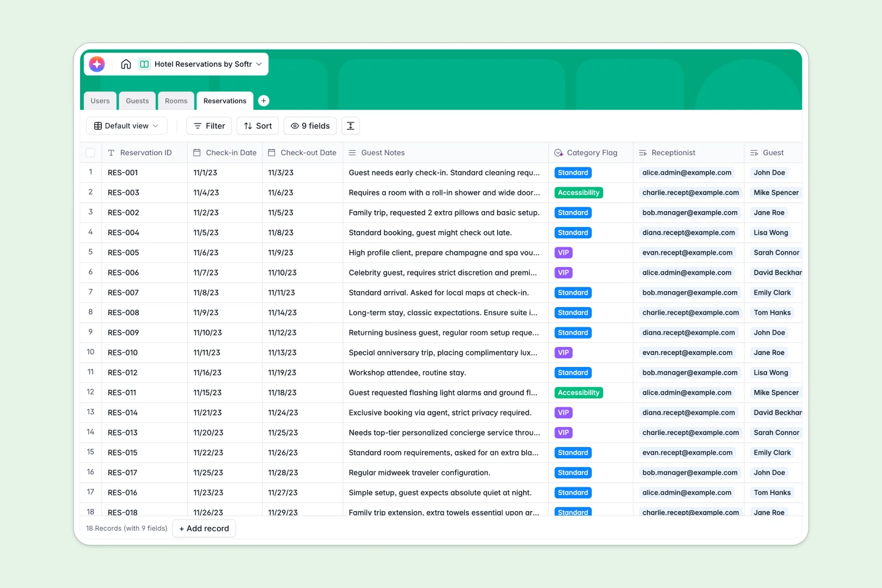Click the Category Flag column header
The width and height of the screenshot is (882, 588).
click(591, 153)
